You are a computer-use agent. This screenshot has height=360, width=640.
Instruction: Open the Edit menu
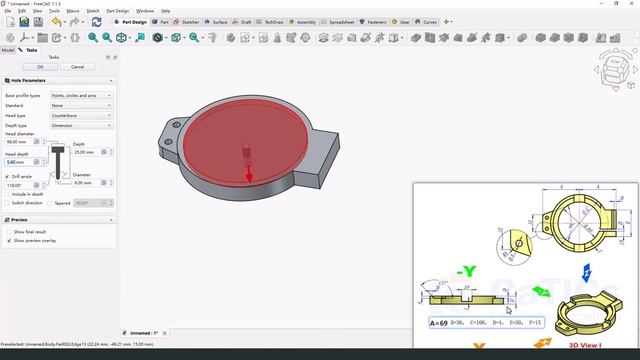coord(22,11)
